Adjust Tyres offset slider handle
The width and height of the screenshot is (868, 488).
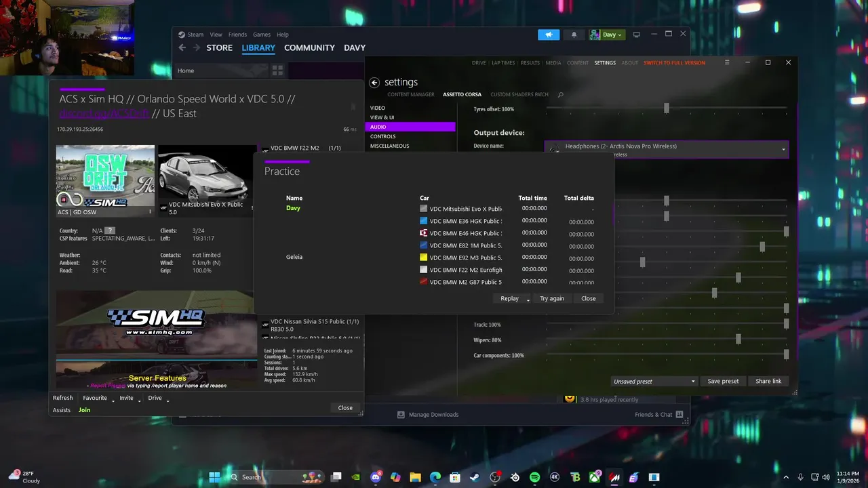tap(667, 108)
